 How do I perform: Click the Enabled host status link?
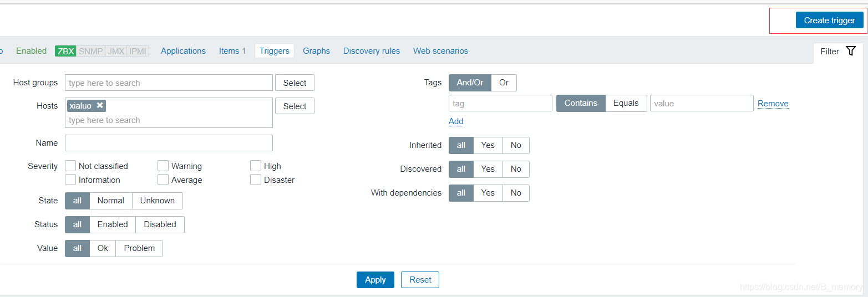coord(31,51)
